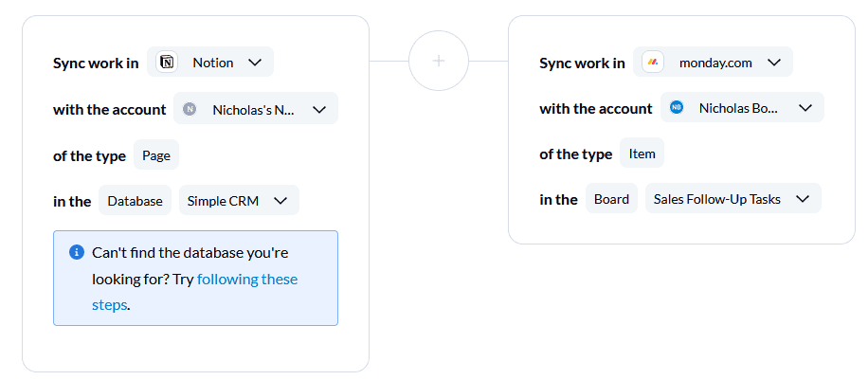Click the chevron next to monday.com
Image resolution: width=868 pixels, height=380 pixels.
[774, 63]
